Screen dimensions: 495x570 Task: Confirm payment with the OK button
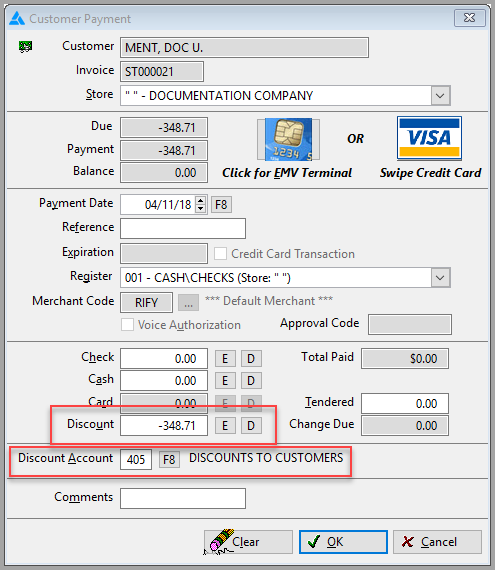point(343,542)
